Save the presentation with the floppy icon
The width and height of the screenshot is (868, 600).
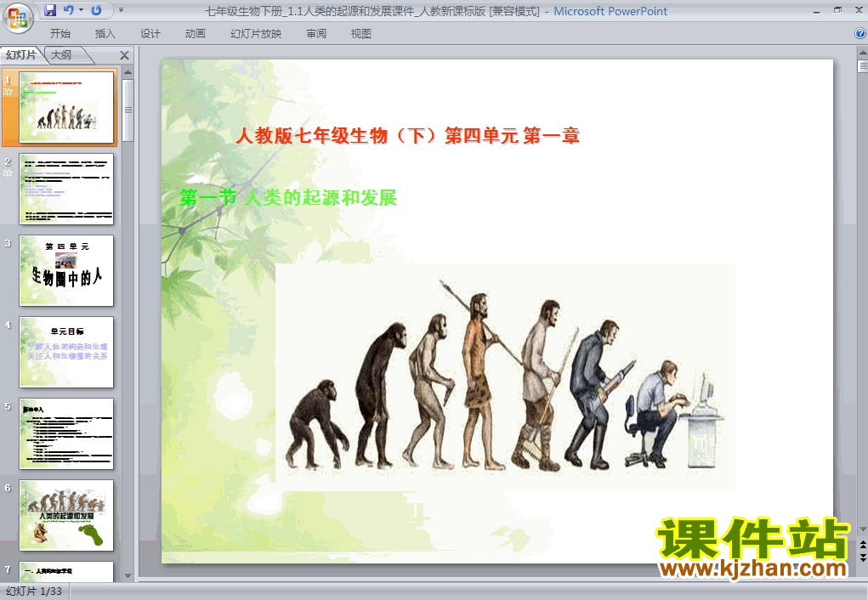[50, 10]
